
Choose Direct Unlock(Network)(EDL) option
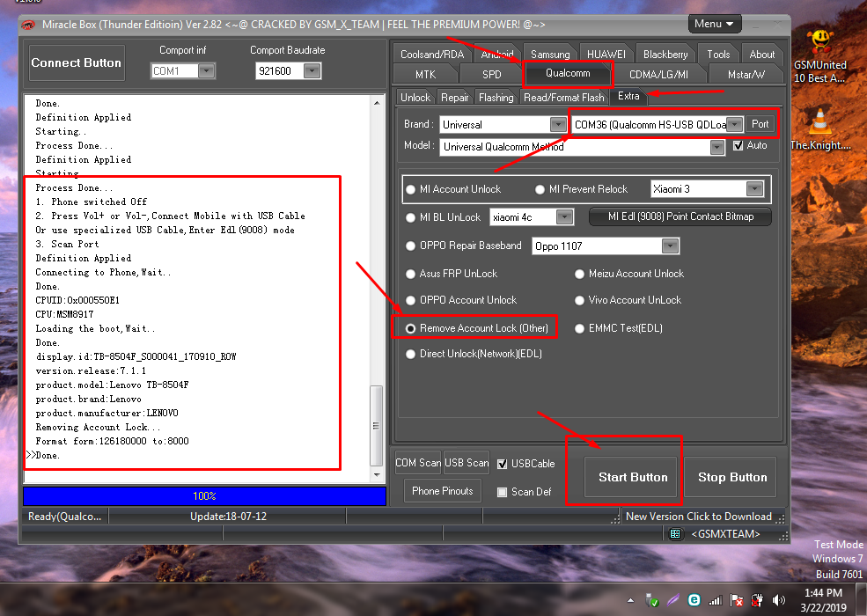[x=410, y=354]
